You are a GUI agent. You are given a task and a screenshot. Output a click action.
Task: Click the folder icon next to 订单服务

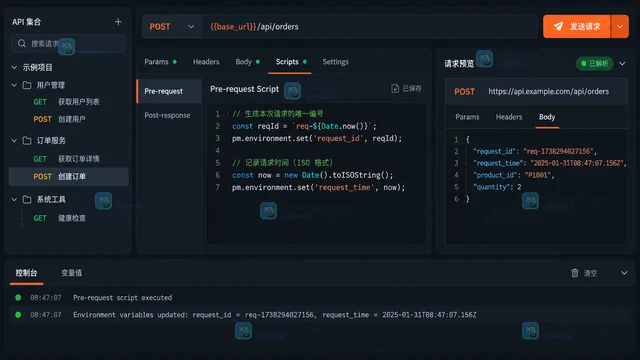tap(27, 140)
